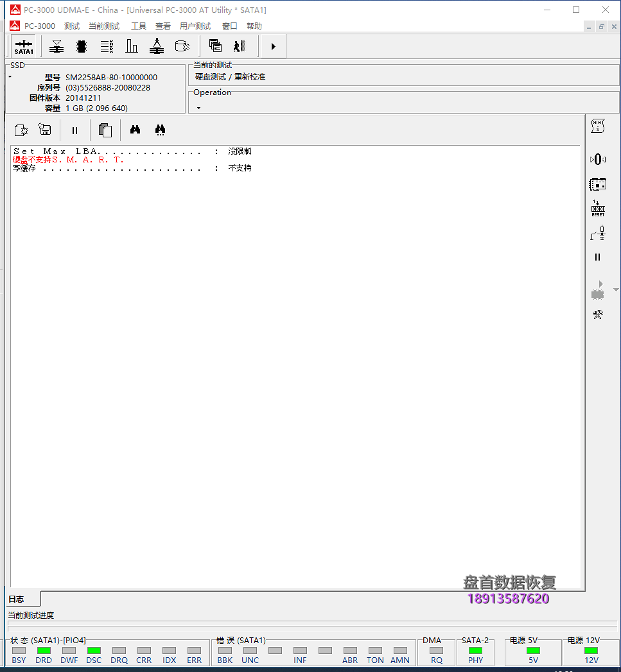Expand the SSD panel dropdown arrow

pos(10,77)
